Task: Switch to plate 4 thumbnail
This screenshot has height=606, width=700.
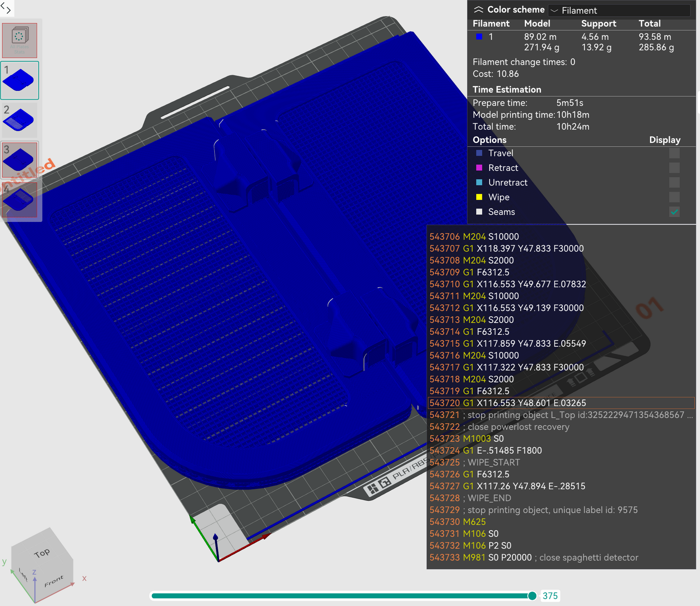Action: pyautogui.click(x=19, y=200)
